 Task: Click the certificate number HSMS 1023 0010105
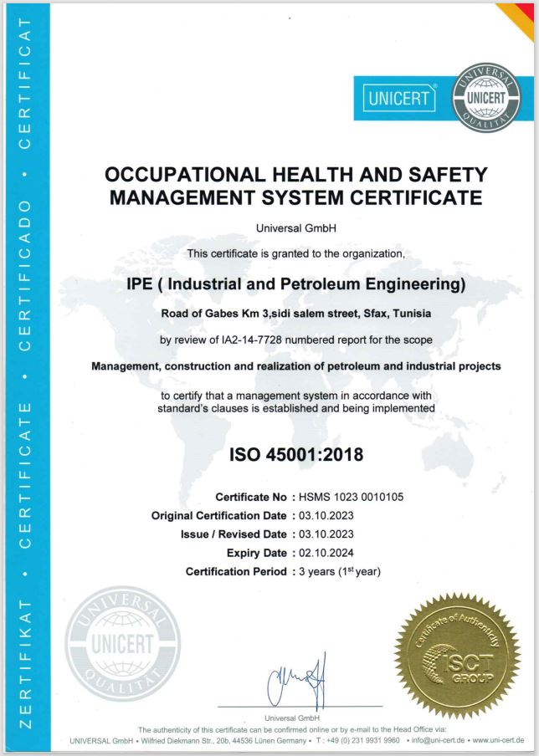tap(351, 496)
